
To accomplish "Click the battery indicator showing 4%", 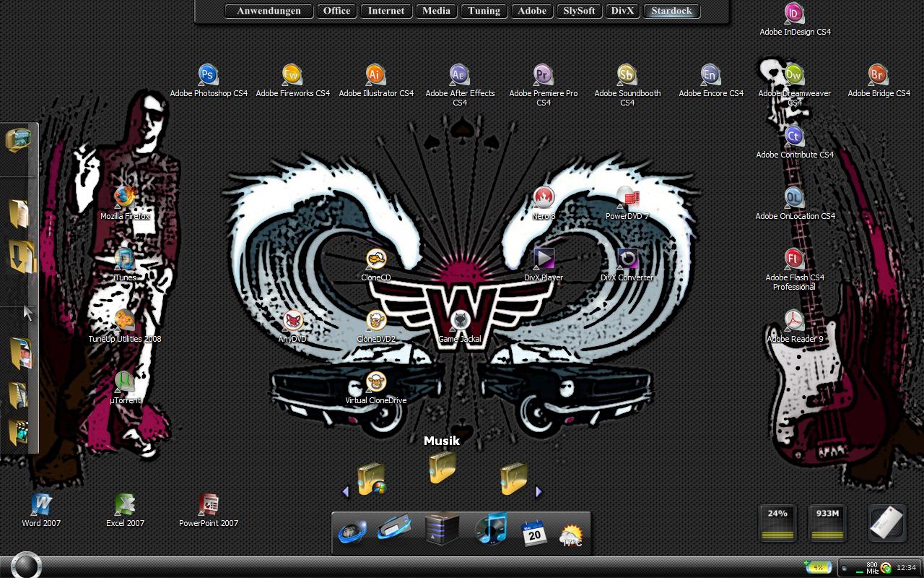I will 817,567.
